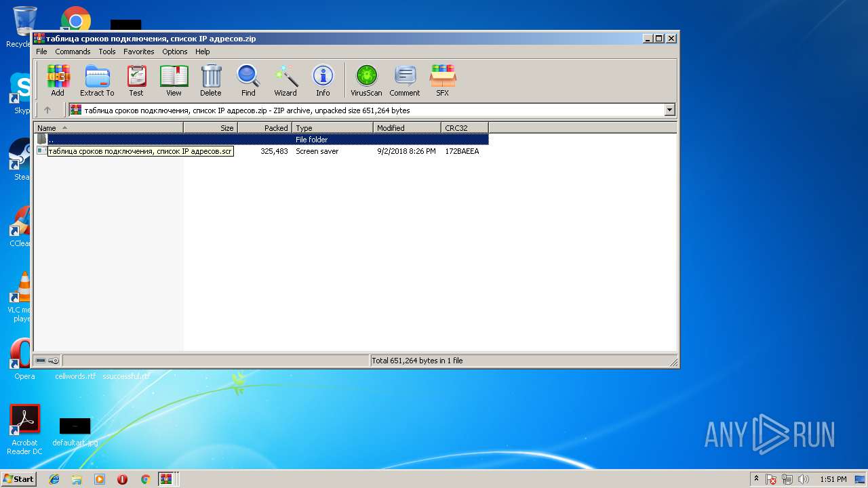Show hidden system tray icons
The width and height of the screenshot is (868, 488).
[x=756, y=479]
